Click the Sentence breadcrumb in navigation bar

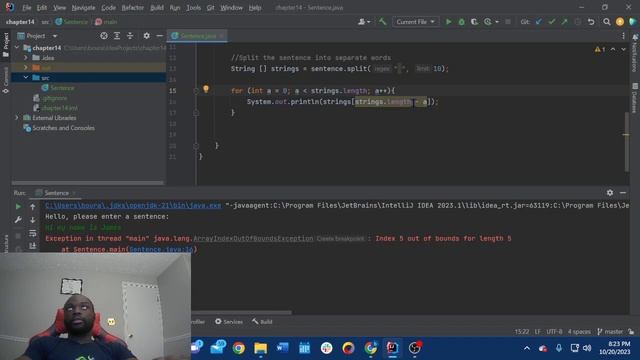pos(71,22)
